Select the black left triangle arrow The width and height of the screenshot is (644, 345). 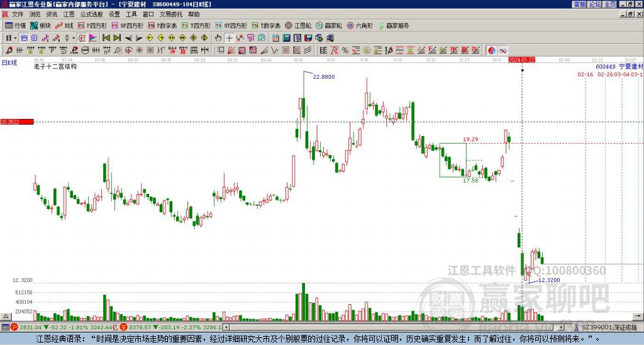128,38
